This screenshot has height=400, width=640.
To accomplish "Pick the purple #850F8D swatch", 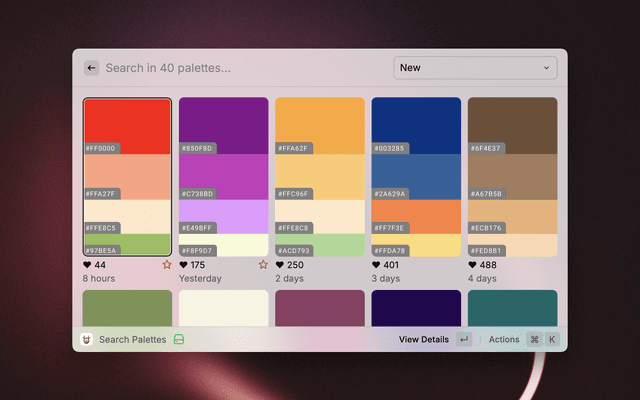I will 223,125.
